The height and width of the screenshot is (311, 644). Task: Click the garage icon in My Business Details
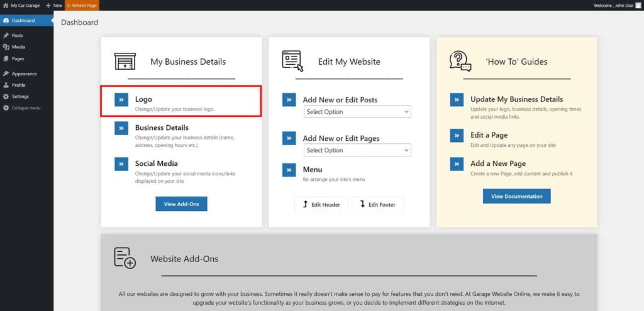click(125, 62)
